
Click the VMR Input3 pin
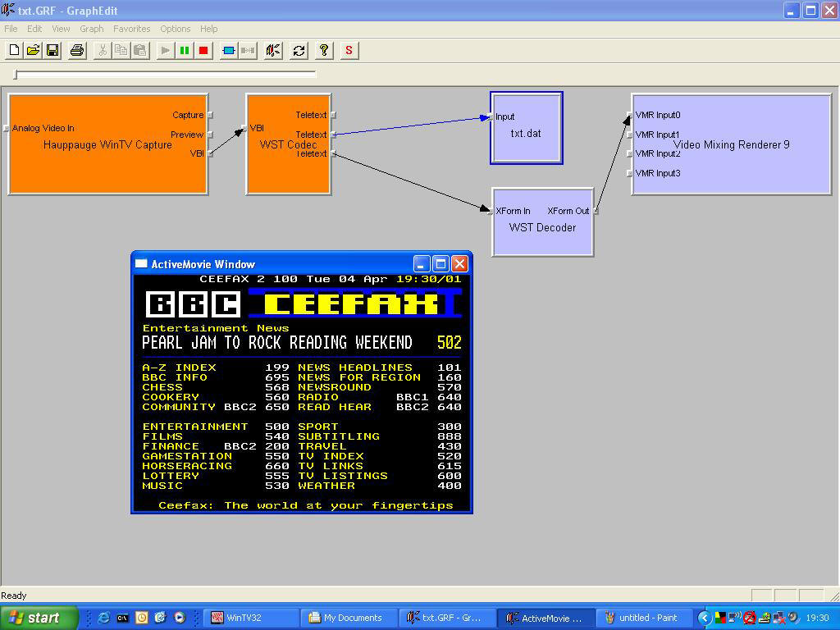(x=630, y=173)
